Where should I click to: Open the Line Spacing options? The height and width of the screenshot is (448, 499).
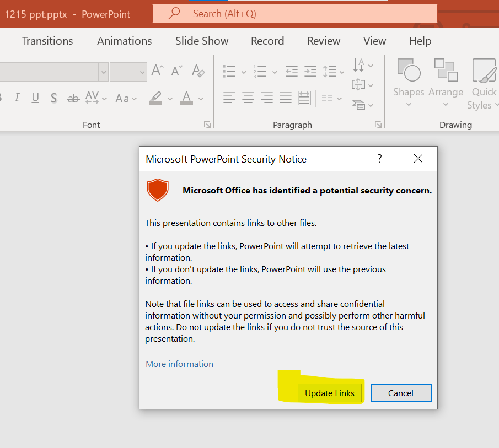[334, 71]
